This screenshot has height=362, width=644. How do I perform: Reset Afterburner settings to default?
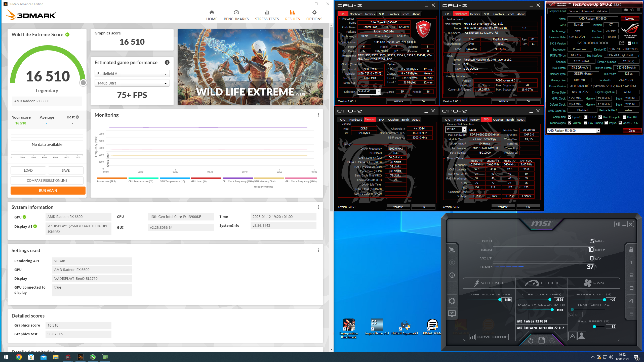click(x=531, y=341)
